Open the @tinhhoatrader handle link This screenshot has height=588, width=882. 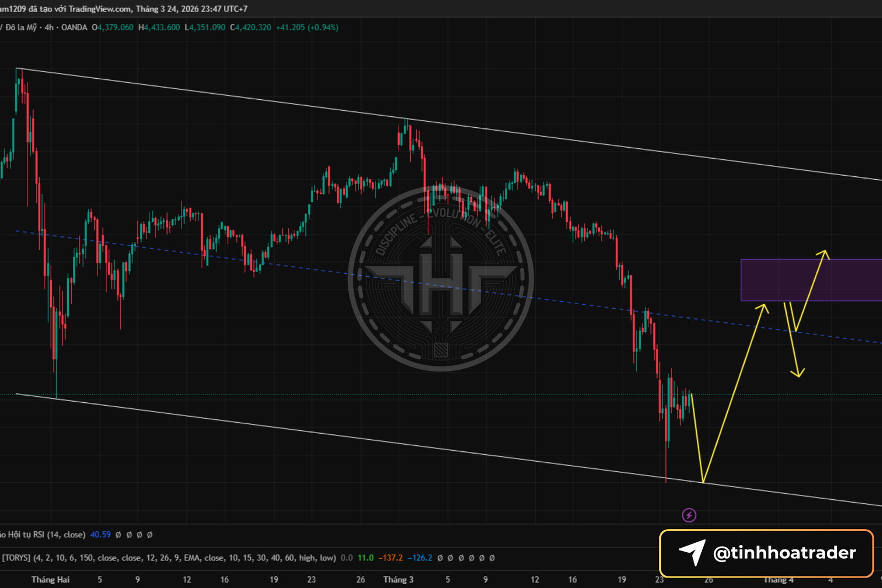click(x=784, y=553)
